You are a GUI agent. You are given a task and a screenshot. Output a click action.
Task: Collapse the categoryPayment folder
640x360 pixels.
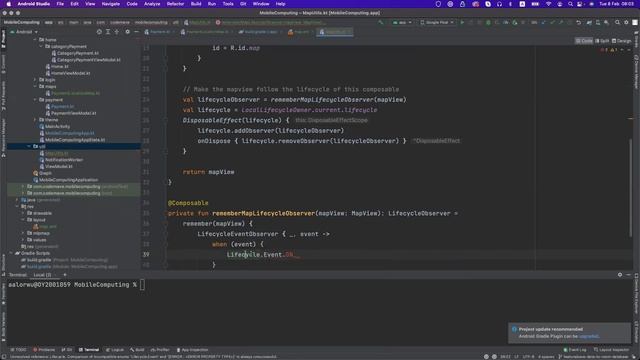(x=41, y=47)
